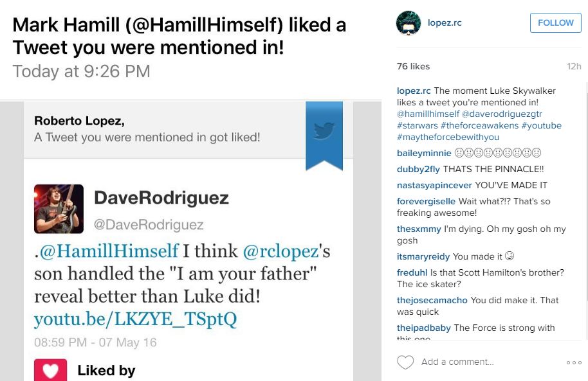Select the #starwars hashtag
The image size is (588, 381).
click(418, 125)
